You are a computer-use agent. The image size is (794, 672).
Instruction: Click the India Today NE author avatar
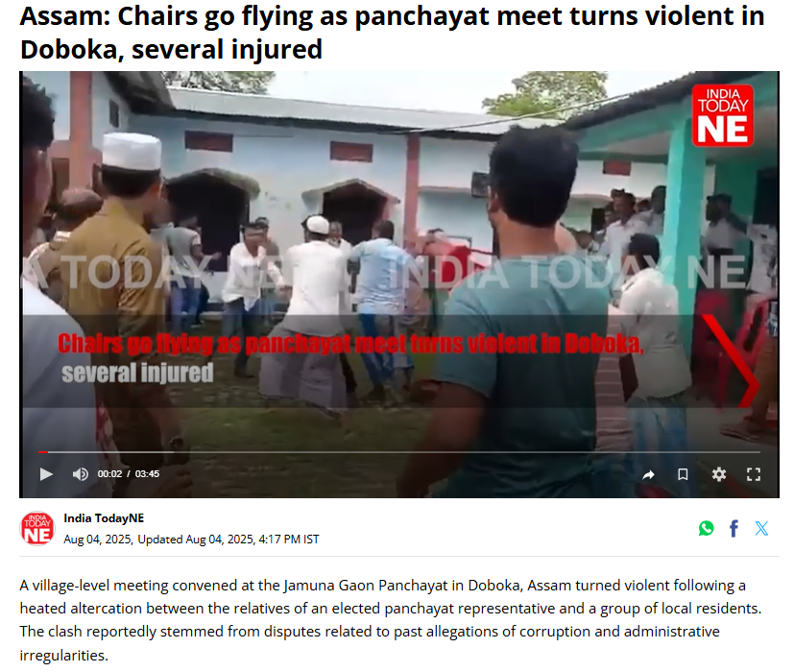[x=37, y=529]
